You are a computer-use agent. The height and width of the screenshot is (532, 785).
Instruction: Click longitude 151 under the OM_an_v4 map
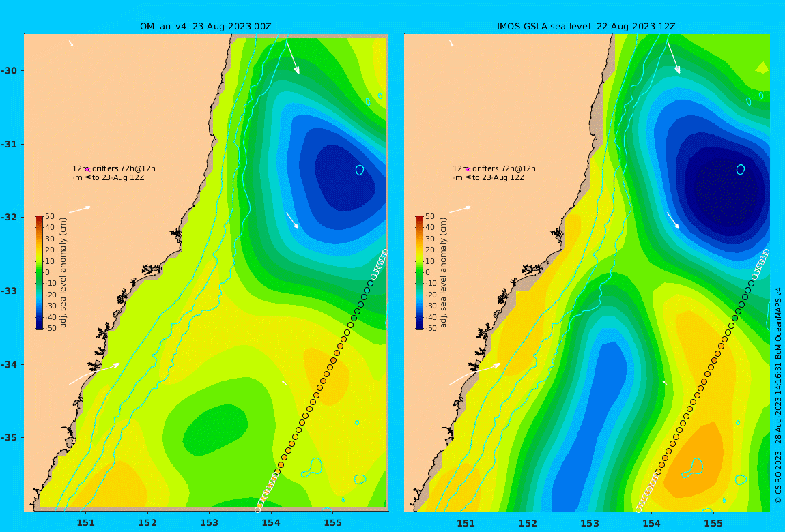(x=85, y=523)
